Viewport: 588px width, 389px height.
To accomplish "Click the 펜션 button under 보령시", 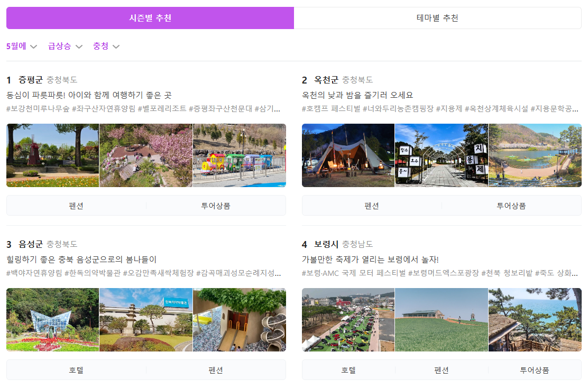I will (442, 369).
